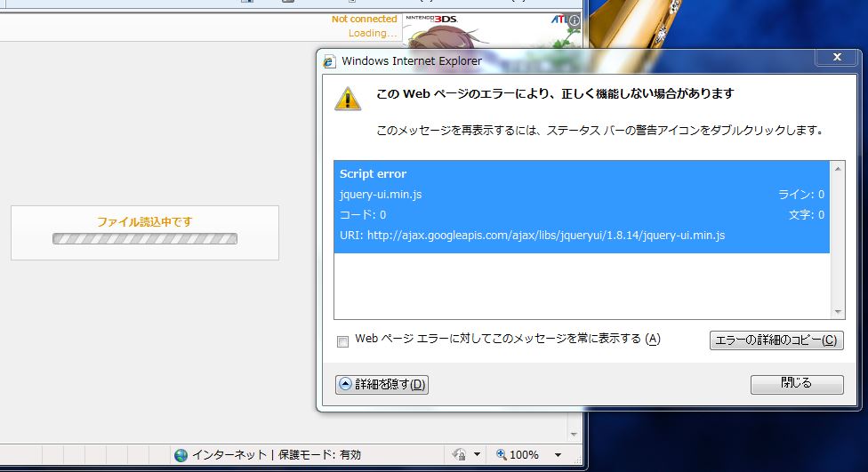This screenshot has width=868, height=472.
Task: Click the Internet Explorer icon in dialog title
Action: click(x=329, y=61)
